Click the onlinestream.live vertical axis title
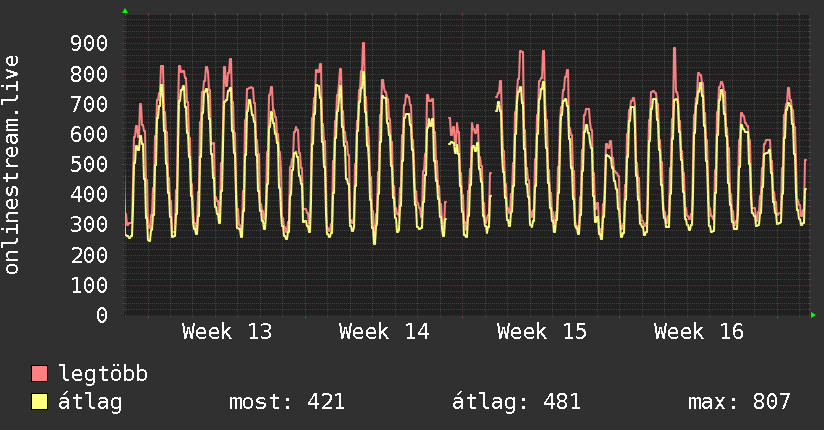Image resolution: width=824 pixels, height=430 pixels. (12, 165)
